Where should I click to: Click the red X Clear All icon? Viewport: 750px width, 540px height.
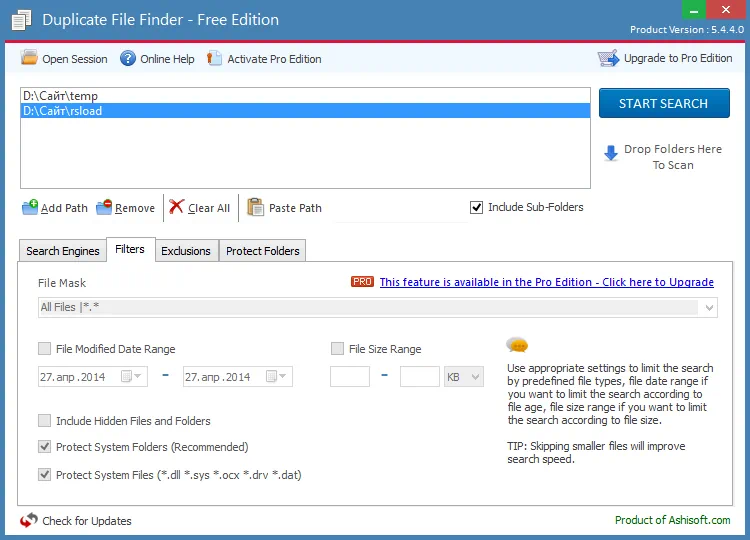pos(176,207)
